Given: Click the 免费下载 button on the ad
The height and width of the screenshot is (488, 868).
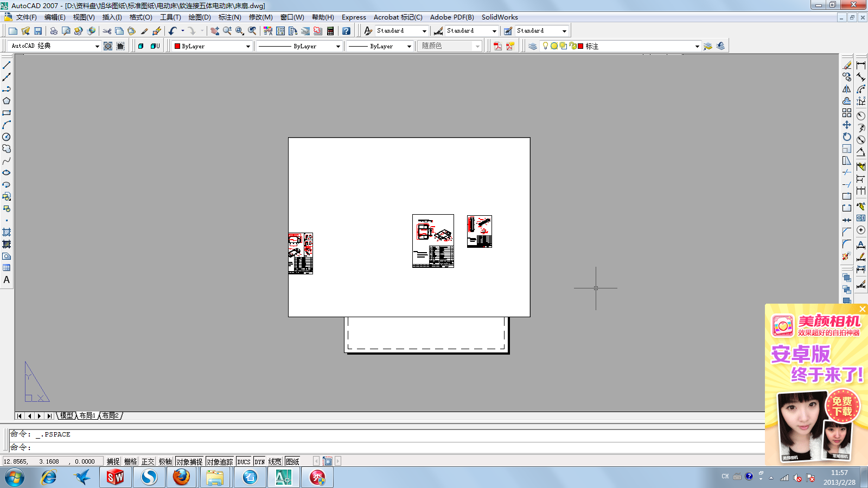Looking at the screenshot, I should coord(843,406).
